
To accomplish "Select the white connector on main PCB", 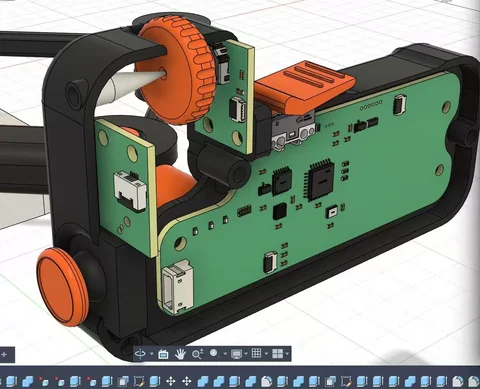I will 177,287.
